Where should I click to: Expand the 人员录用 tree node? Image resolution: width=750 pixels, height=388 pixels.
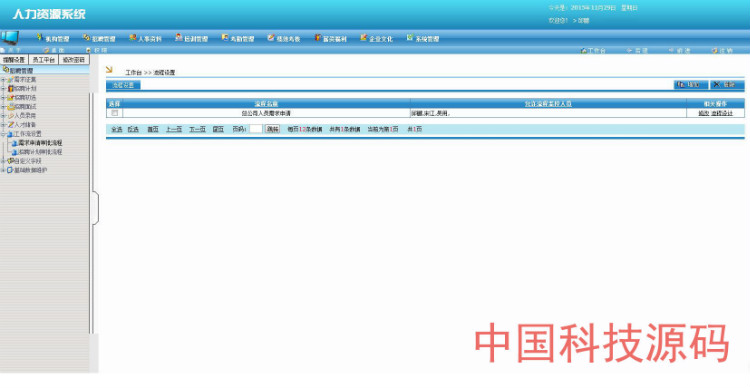(3, 116)
